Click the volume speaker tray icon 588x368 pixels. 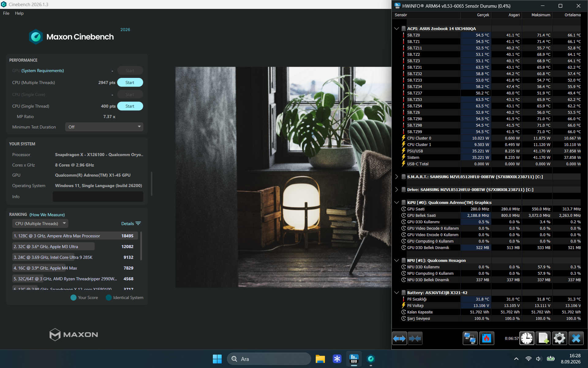(x=539, y=359)
